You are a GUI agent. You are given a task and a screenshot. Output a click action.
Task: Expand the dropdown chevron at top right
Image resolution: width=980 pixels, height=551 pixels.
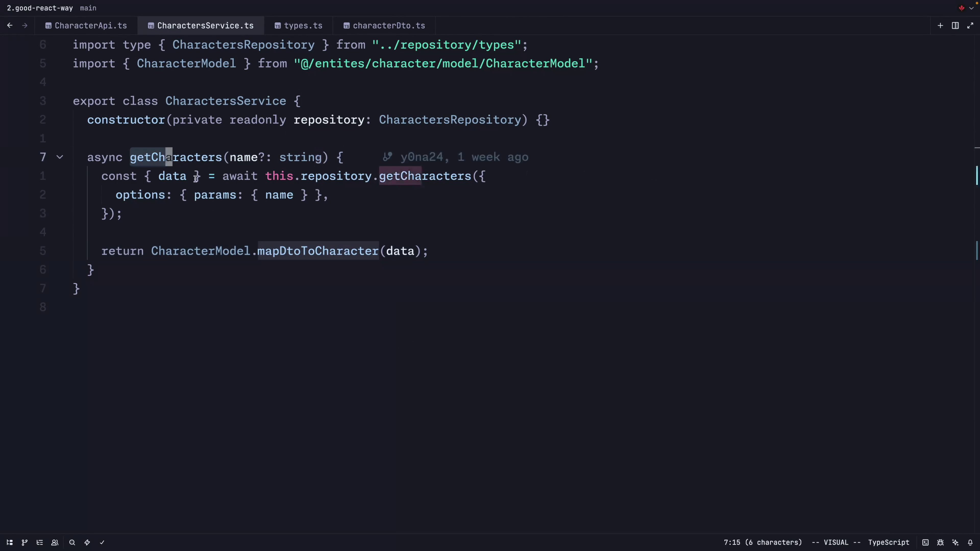pyautogui.click(x=971, y=8)
